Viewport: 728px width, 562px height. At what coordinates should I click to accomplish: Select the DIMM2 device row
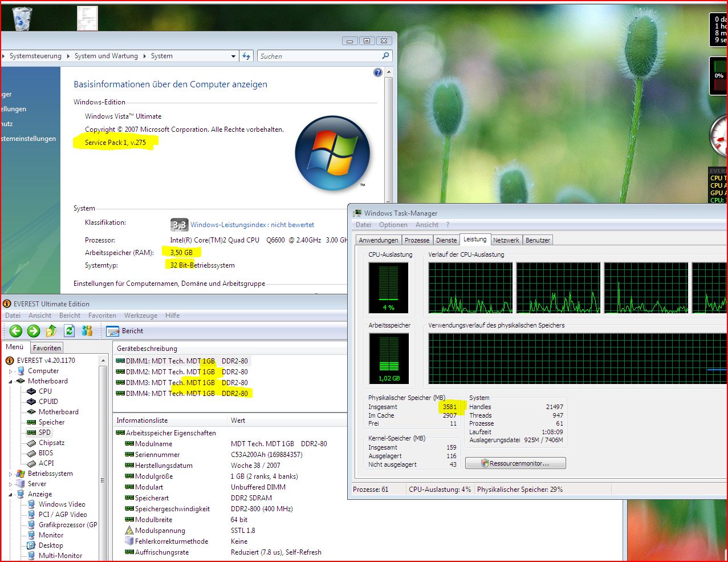182,372
